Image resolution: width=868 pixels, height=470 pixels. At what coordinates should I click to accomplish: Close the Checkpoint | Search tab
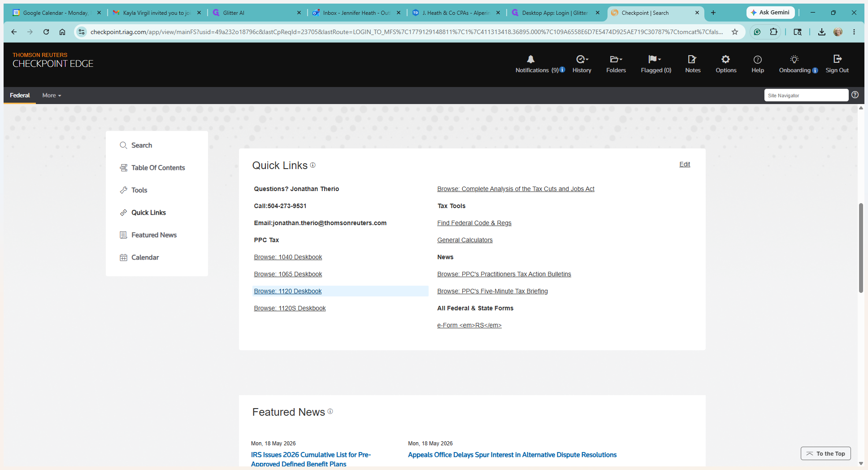pyautogui.click(x=697, y=13)
